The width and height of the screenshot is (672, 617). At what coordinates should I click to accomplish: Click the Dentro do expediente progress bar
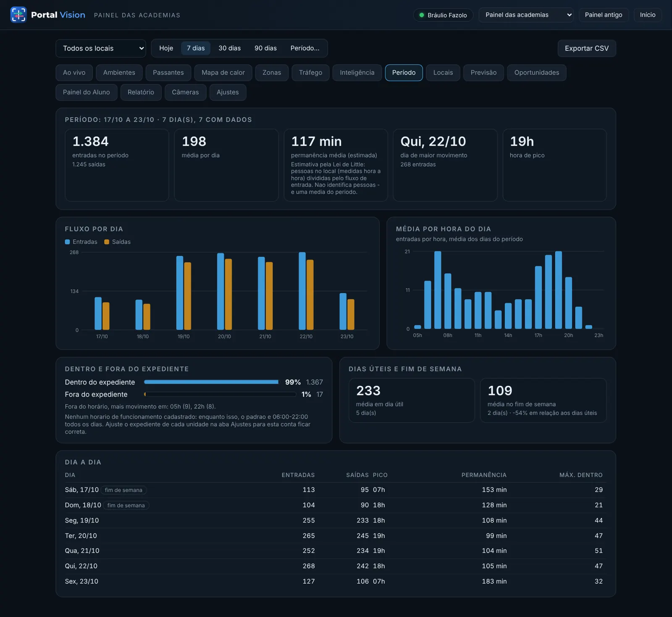212,382
